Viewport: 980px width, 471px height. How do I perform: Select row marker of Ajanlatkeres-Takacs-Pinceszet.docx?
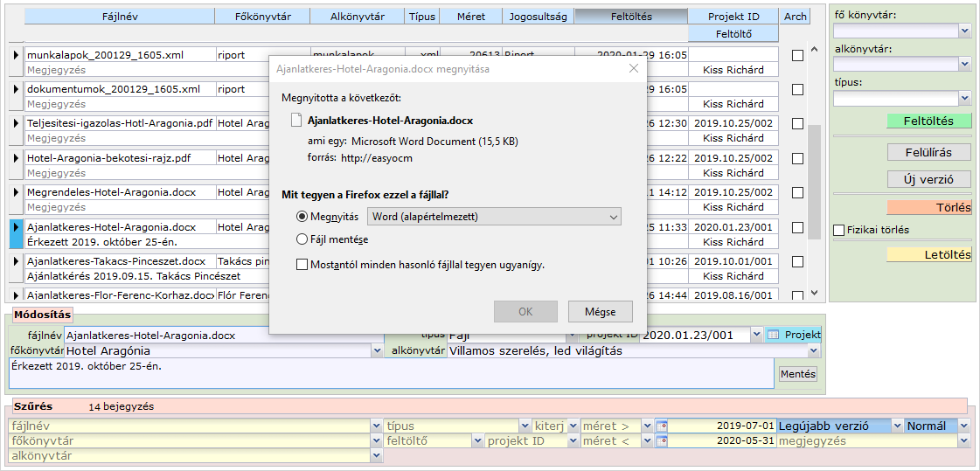point(15,261)
